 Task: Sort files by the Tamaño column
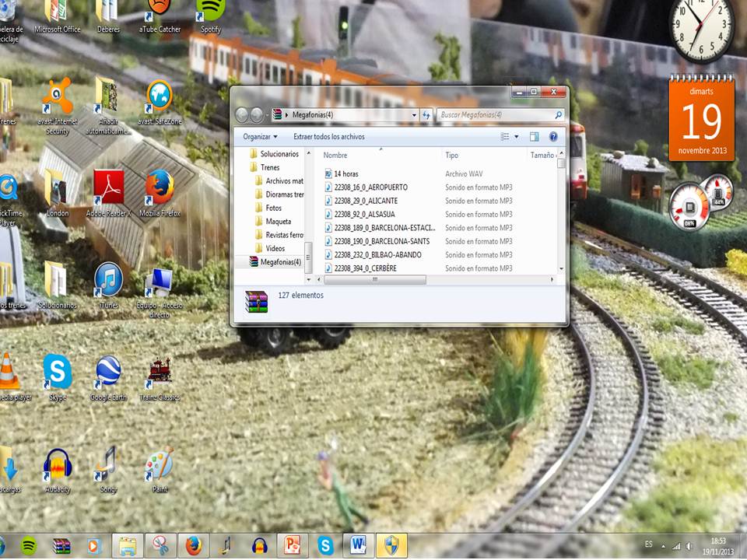point(542,156)
